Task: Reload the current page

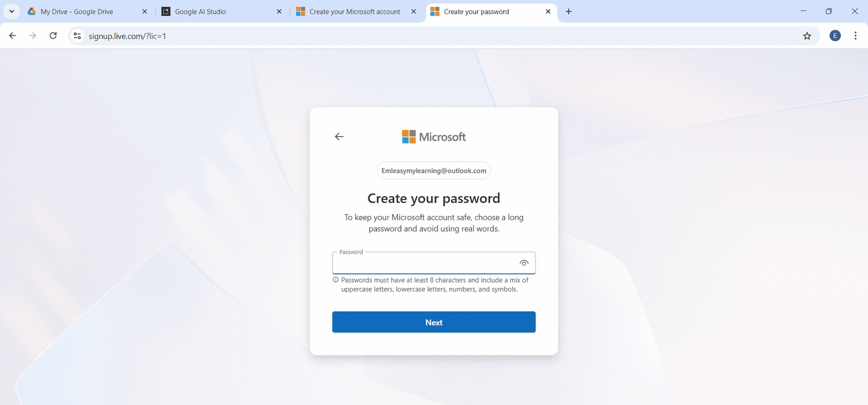Action: pos(53,36)
